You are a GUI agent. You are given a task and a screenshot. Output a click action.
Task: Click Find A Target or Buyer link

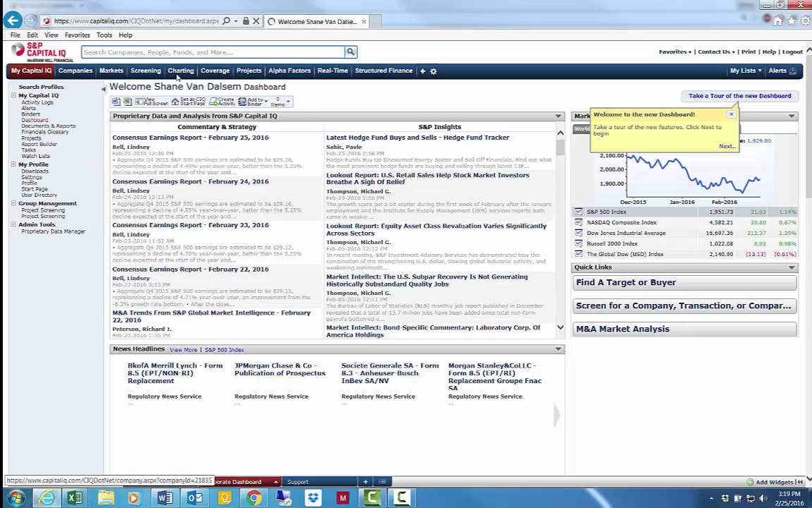tap(684, 282)
